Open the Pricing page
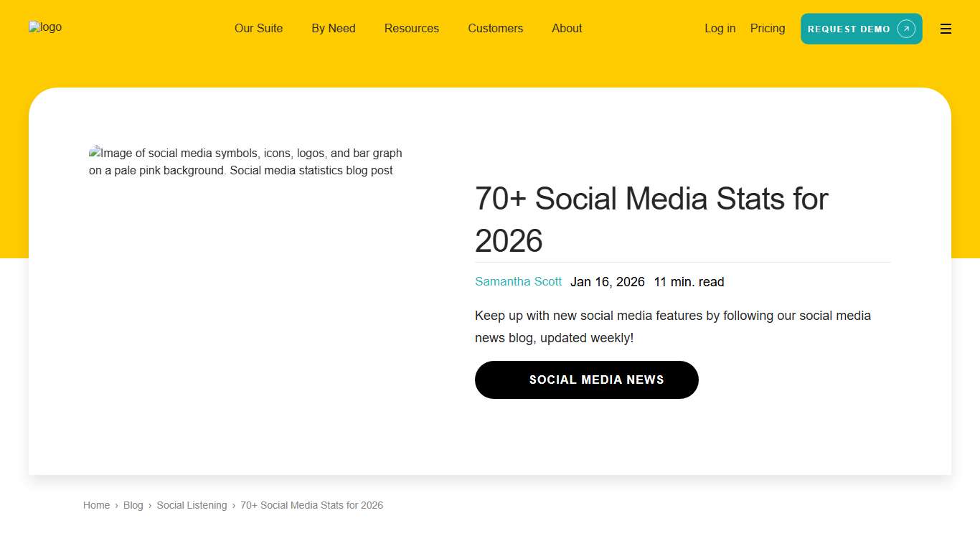Image resolution: width=980 pixels, height=551 pixels. point(767,28)
